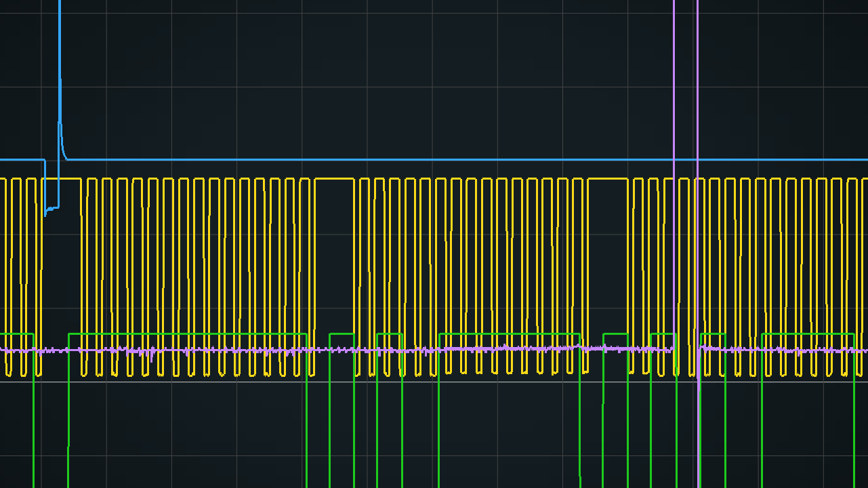Viewport: 868px width, 488px height.
Task: Click the tall blue spike overshoot
Action: (x=60, y=68)
